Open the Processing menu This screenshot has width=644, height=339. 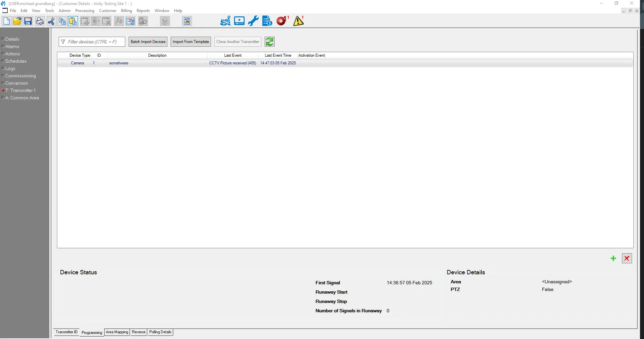coord(85,11)
